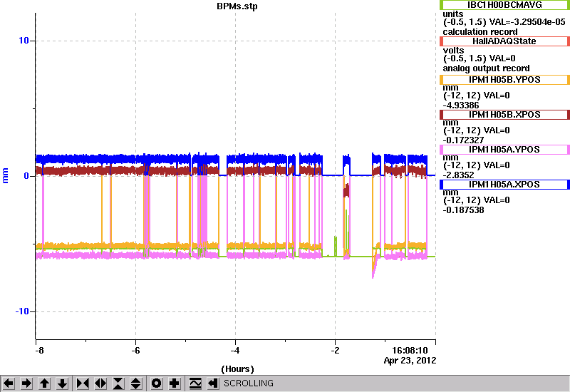Click the -2 hours X-axis tick label
Viewport: 570px width, 392px height.
click(335, 351)
